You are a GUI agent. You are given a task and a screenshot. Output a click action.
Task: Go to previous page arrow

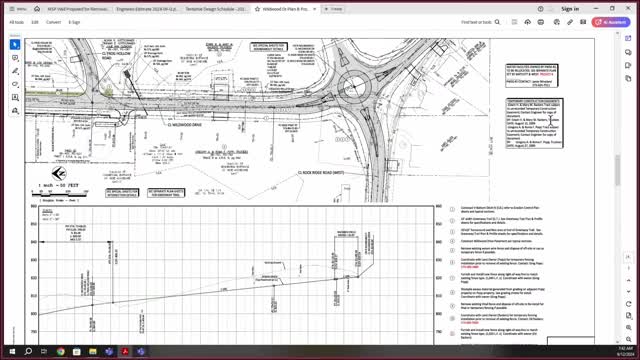[628, 280]
